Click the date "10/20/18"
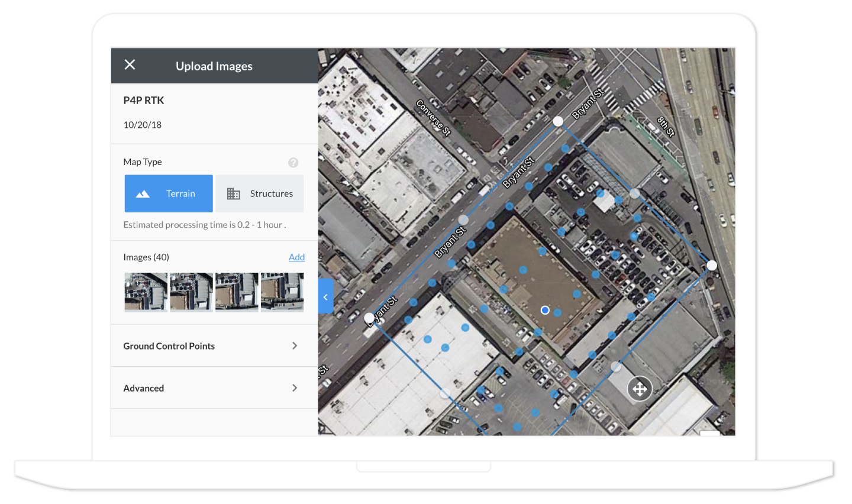Viewport: 852px width, 504px height. click(143, 125)
